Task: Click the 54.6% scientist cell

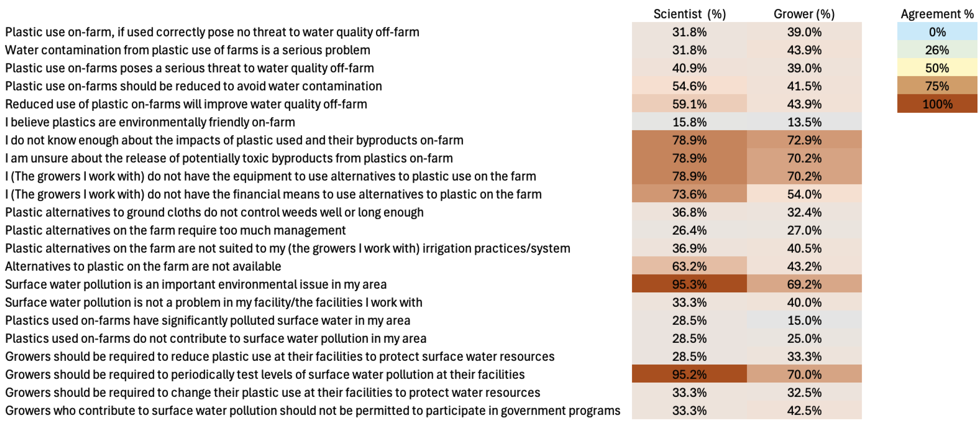Action: click(689, 86)
